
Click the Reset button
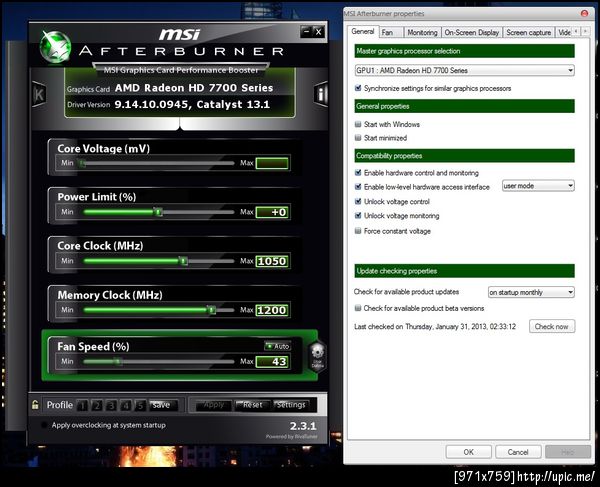pos(253,405)
